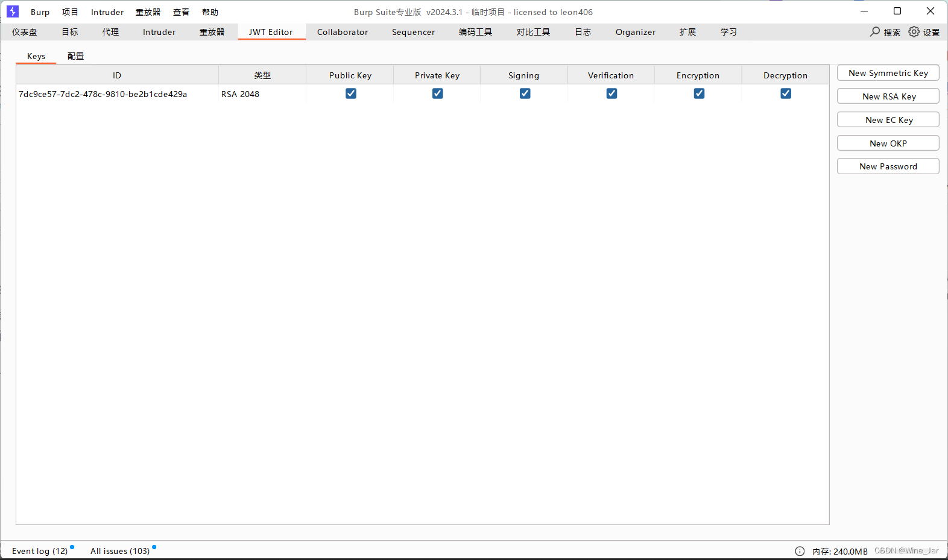The image size is (948, 560).
Task: Click the 类型 column header
Action: 262,75
